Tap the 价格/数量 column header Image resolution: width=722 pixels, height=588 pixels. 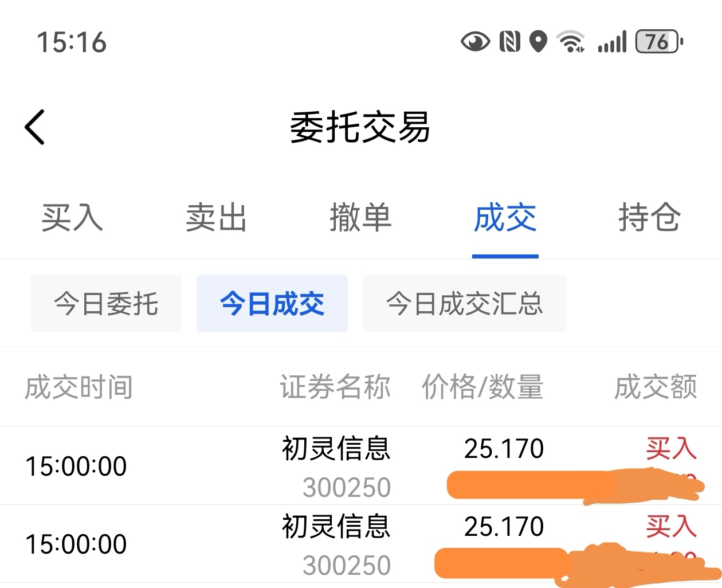click(482, 387)
